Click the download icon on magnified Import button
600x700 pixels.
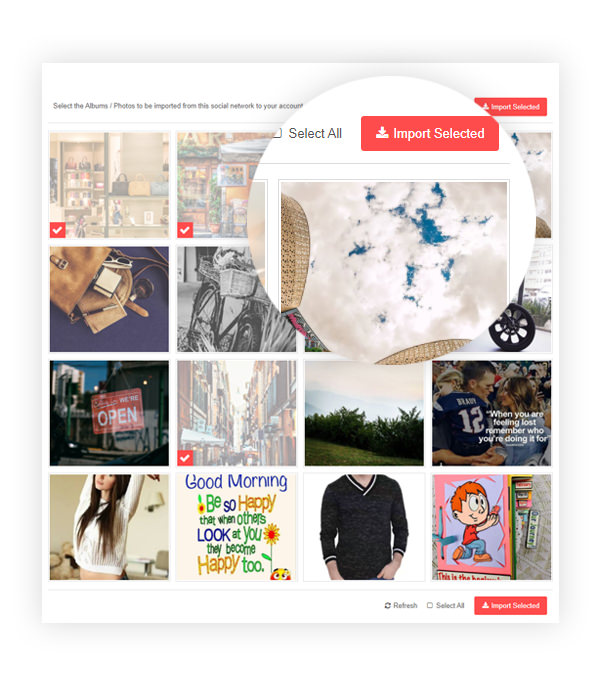382,133
